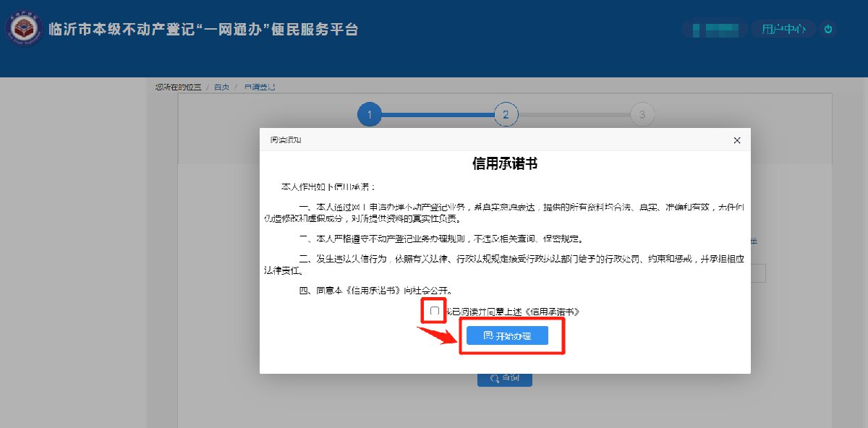The height and width of the screenshot is (428, 868).
Task: Click the 申请登记 breadcrumb link
Action: tap(260, 87)
